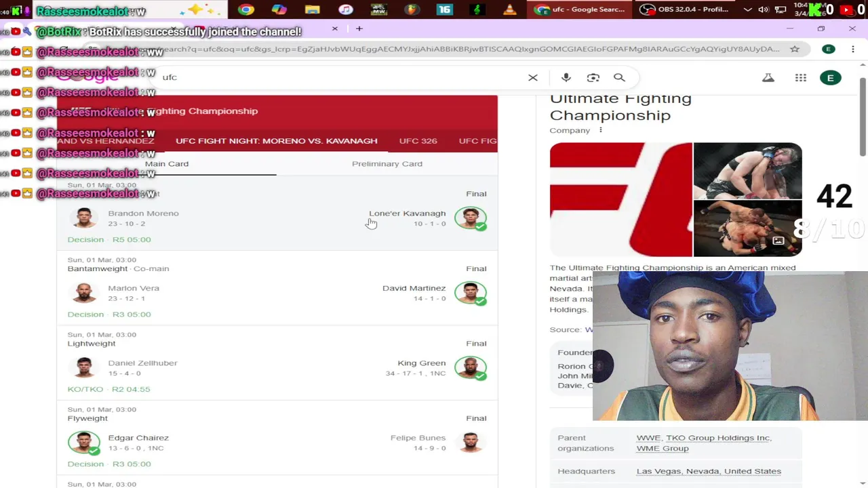868x488 pixels.
Task: Start voice search with the microphone
Action: pos(566,77)
